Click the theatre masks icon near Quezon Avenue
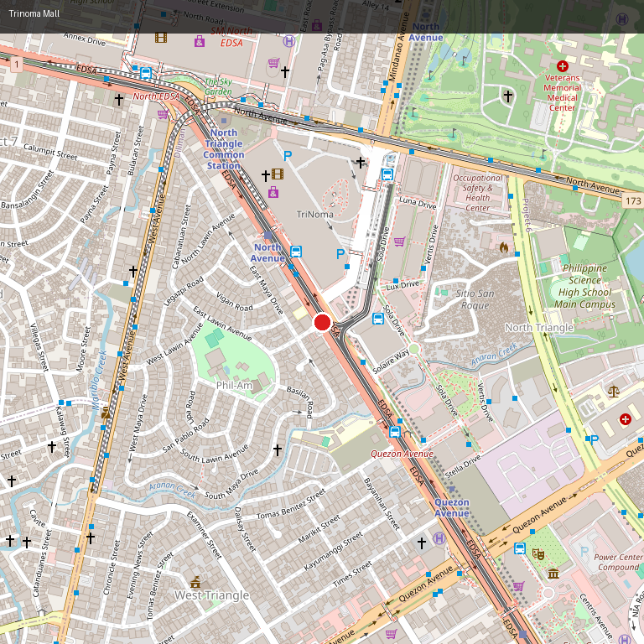 [x=538, y=554]
